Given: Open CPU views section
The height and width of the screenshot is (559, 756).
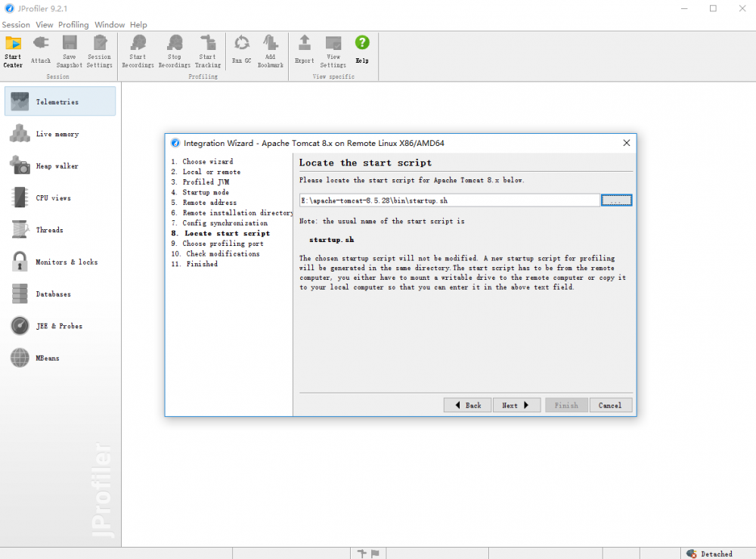Looking at the screenshot, I should [x=60, y=197].
